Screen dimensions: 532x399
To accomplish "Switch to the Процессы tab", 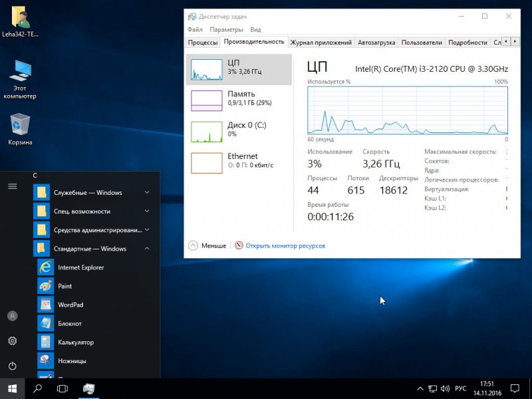I will tap(203, 43).
